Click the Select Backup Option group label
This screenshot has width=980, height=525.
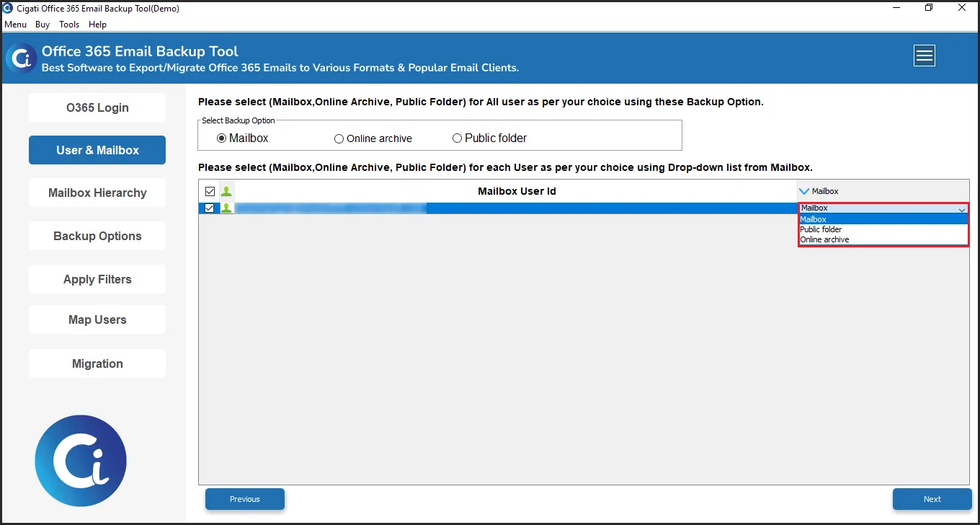click(239, 120)
